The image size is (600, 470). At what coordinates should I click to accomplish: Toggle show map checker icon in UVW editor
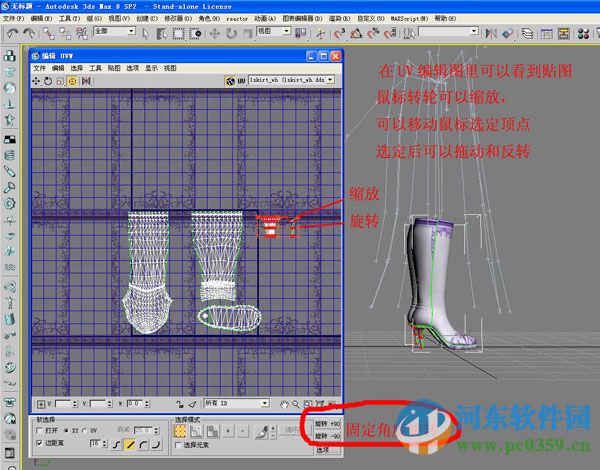(x=230, y=81)
